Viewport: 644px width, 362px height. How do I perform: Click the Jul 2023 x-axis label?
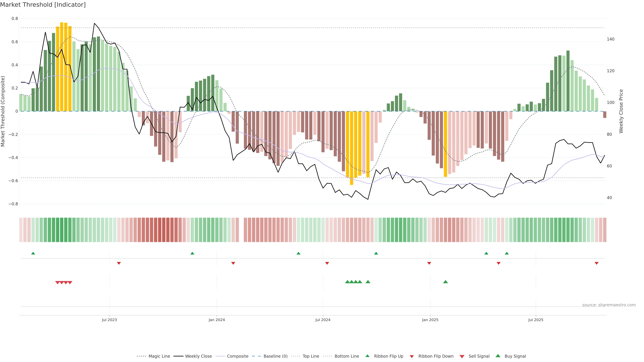pyautogui.click(x=109, y=320)
